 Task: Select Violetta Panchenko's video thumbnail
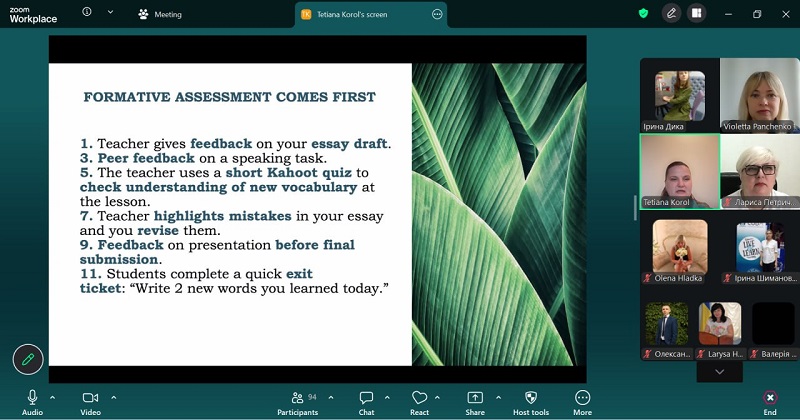(x=759, y=96)
